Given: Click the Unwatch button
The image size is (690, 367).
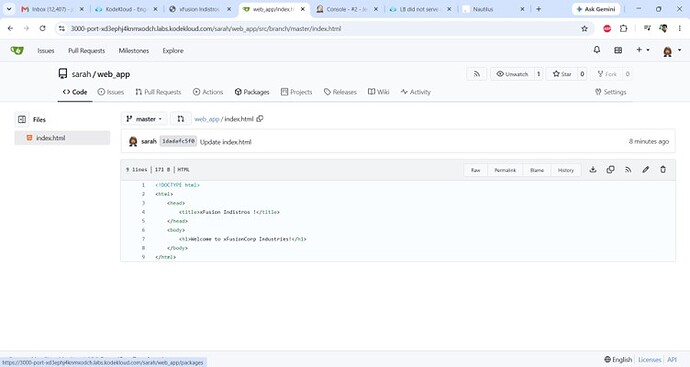Looking at the screenshot, I should tap(512, 74).
